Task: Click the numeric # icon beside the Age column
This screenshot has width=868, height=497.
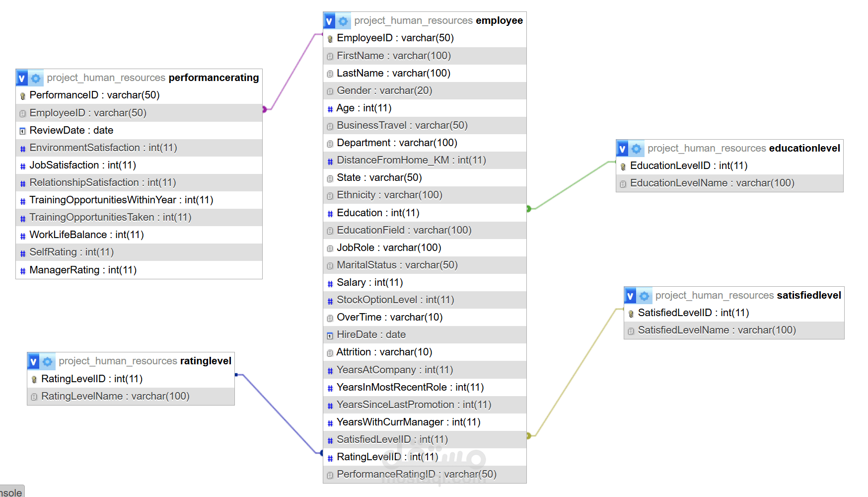Action: pos(330,108)
